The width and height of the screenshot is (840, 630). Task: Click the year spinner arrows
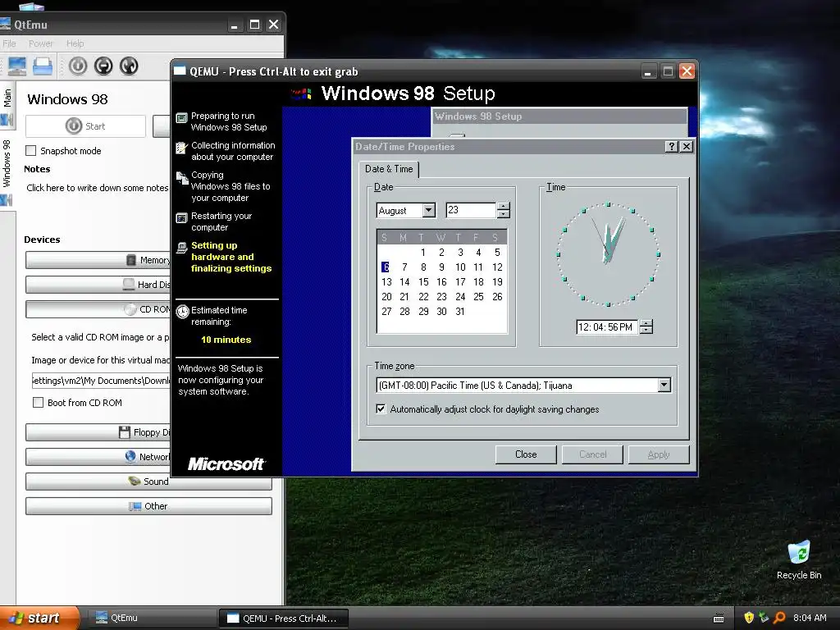point(503,210)
